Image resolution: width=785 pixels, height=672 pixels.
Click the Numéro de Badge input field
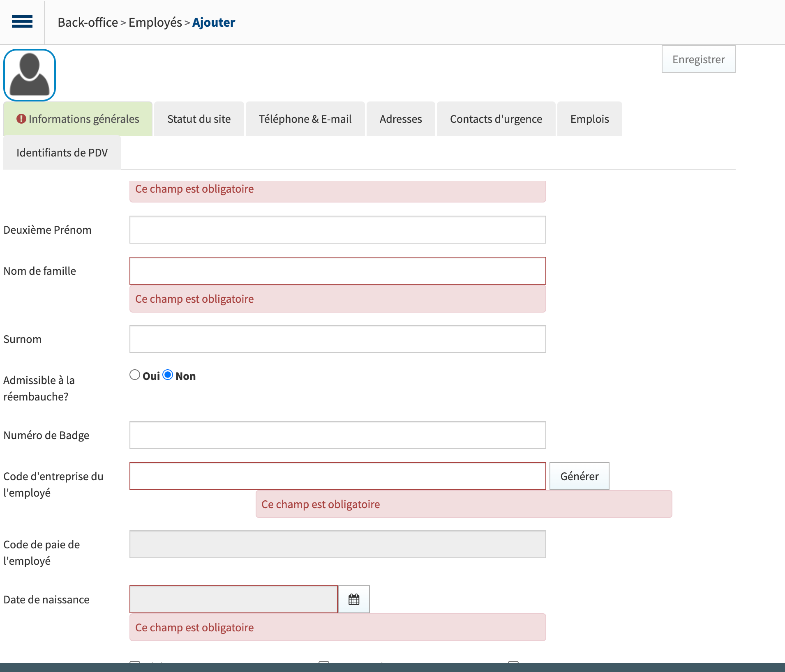click(337, 435)
